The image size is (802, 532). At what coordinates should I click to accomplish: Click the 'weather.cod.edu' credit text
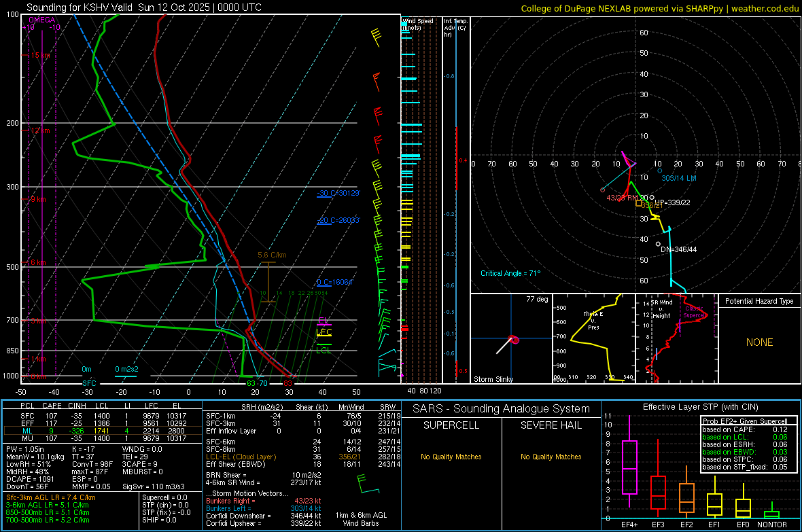pyautogui.click(x=765, y=8)
